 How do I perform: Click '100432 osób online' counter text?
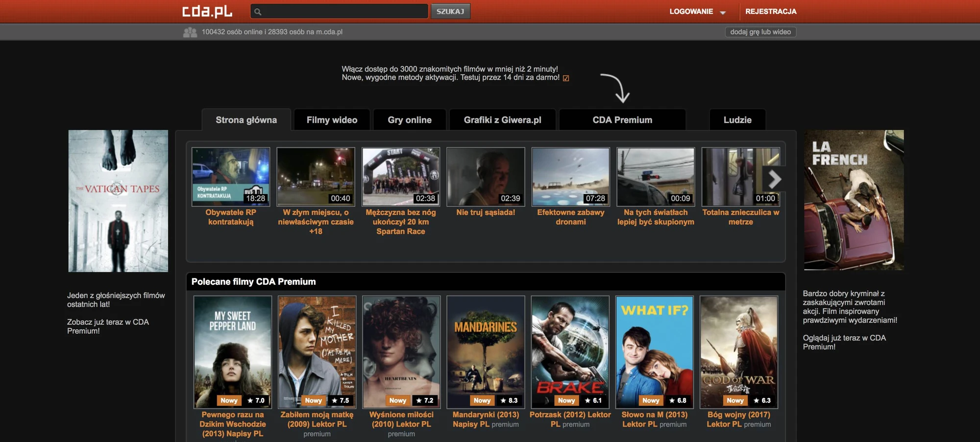272,32
